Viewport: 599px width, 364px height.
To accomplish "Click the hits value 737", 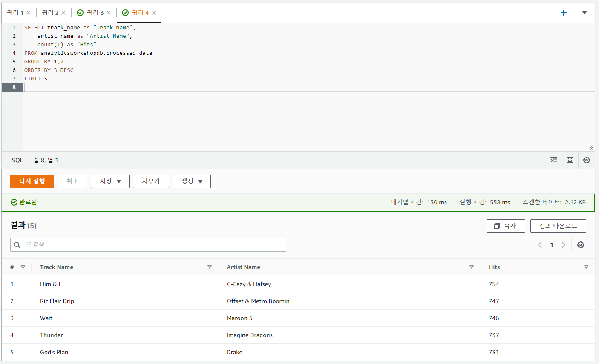I will pyautogui.click(x=494, y=335).
